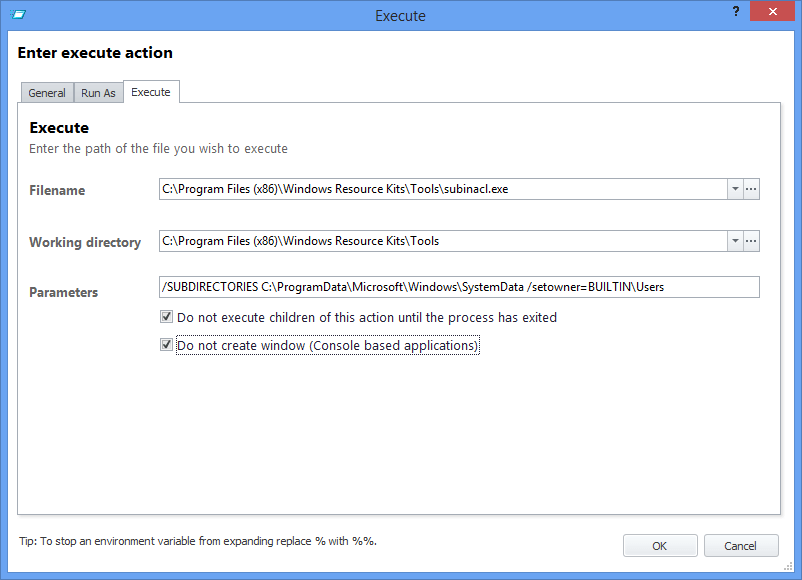Click the 'Do not execute children' label text

(x=367, y=317)
